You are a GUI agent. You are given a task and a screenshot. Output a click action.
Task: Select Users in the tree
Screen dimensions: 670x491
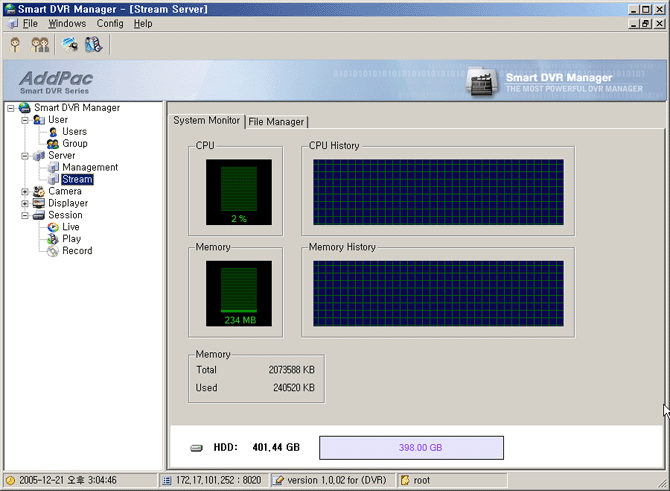pyautogui.click(x=74, y=132)
